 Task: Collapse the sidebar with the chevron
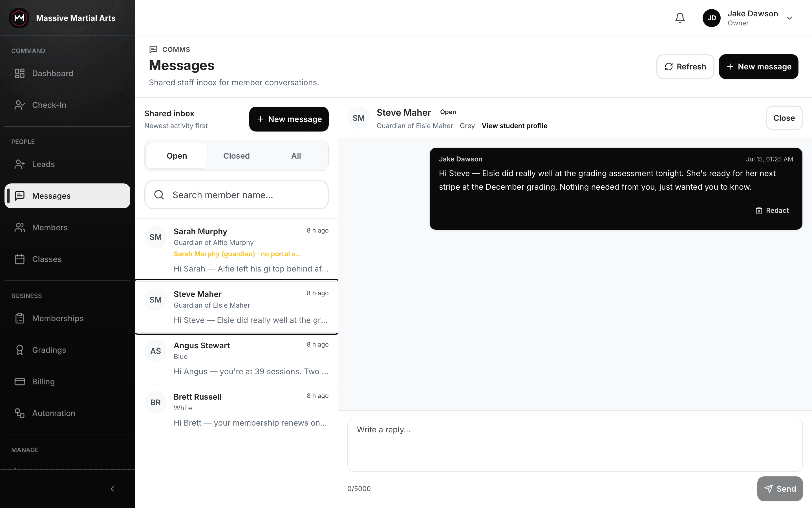click(x=112, y=489)
